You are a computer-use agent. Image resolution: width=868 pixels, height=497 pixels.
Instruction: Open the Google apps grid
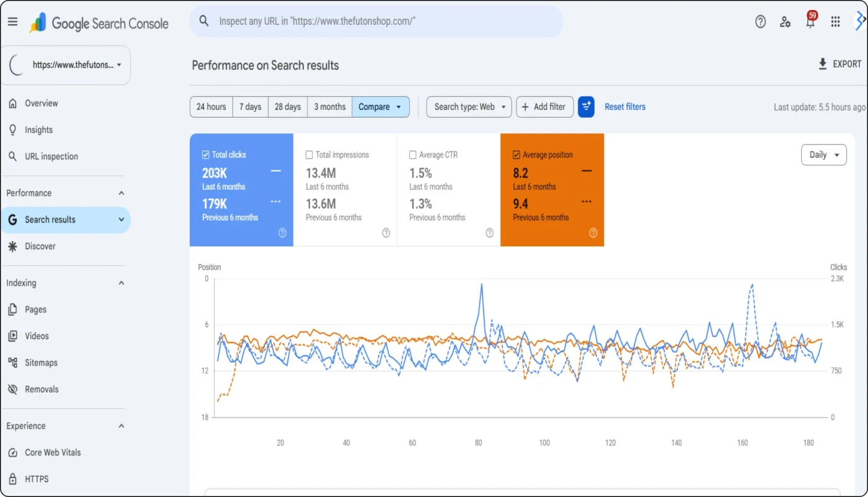click(835, 22)
